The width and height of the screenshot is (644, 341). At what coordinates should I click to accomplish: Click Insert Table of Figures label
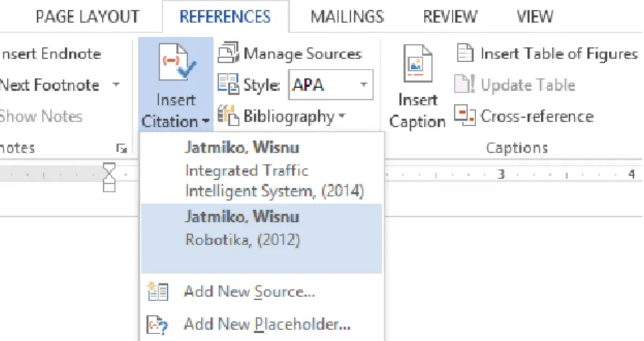[559, 54]
